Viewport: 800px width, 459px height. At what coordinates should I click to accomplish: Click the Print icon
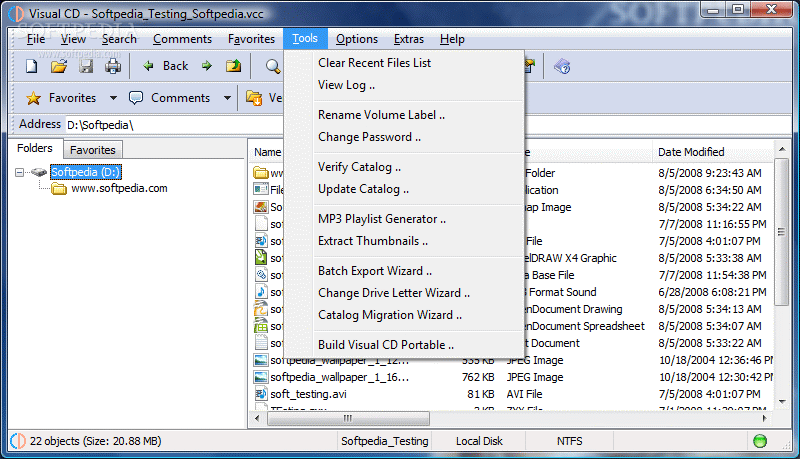click(x=113, y=66)
